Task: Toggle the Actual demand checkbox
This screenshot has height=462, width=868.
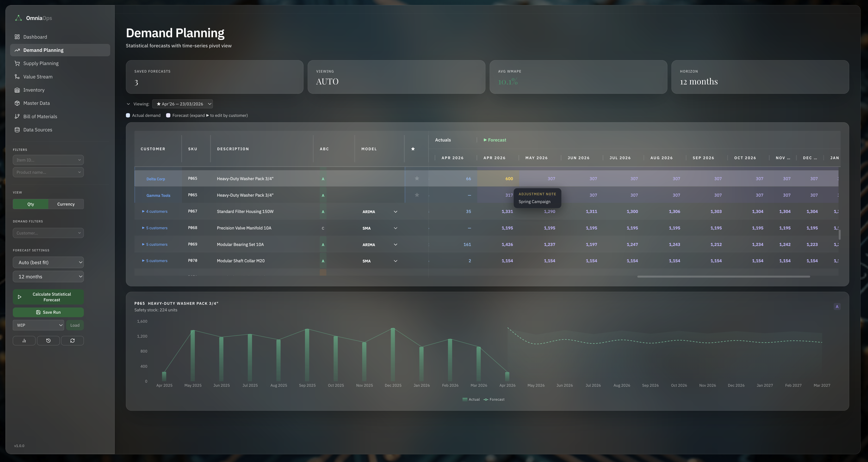Action: pyautogui.click(x=128, y=115)
